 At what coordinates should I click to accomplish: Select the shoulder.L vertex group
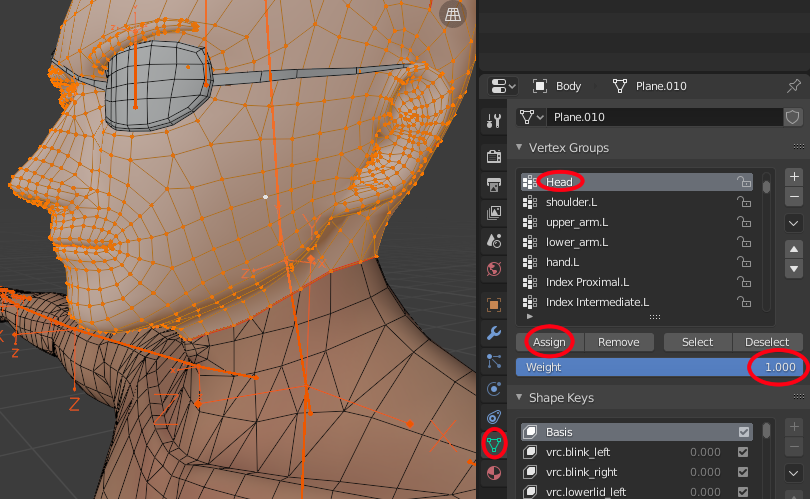pyautogui.click(x=636, y=202)
